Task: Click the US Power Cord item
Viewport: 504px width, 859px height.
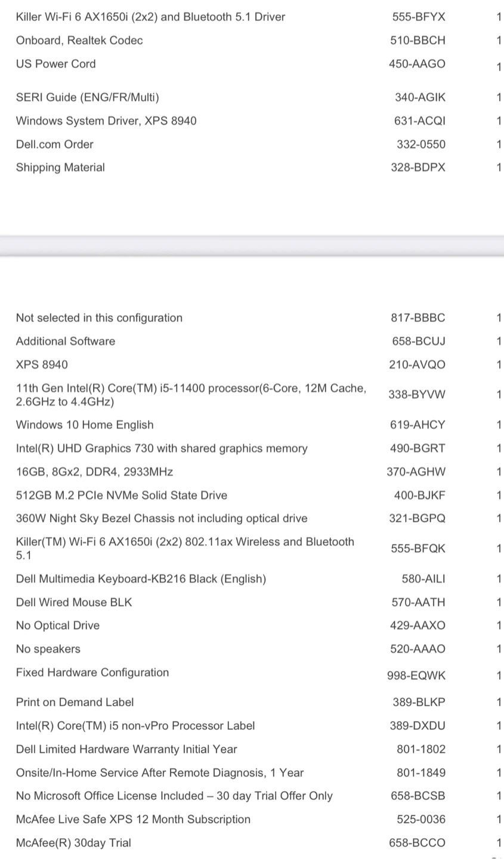Action: (55, 64)
